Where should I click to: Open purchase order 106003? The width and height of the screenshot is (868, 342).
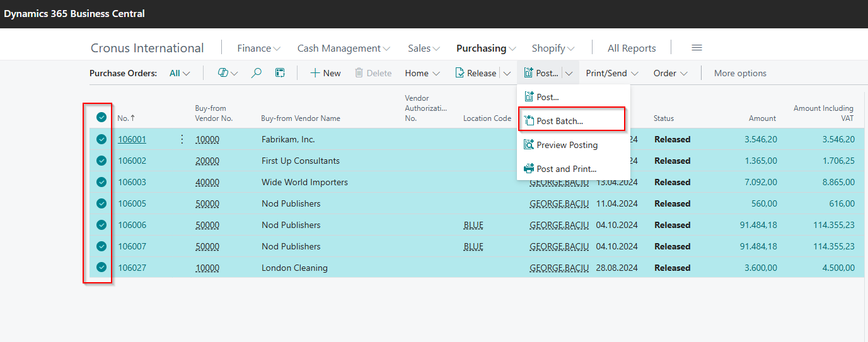(x=132, y=182)
